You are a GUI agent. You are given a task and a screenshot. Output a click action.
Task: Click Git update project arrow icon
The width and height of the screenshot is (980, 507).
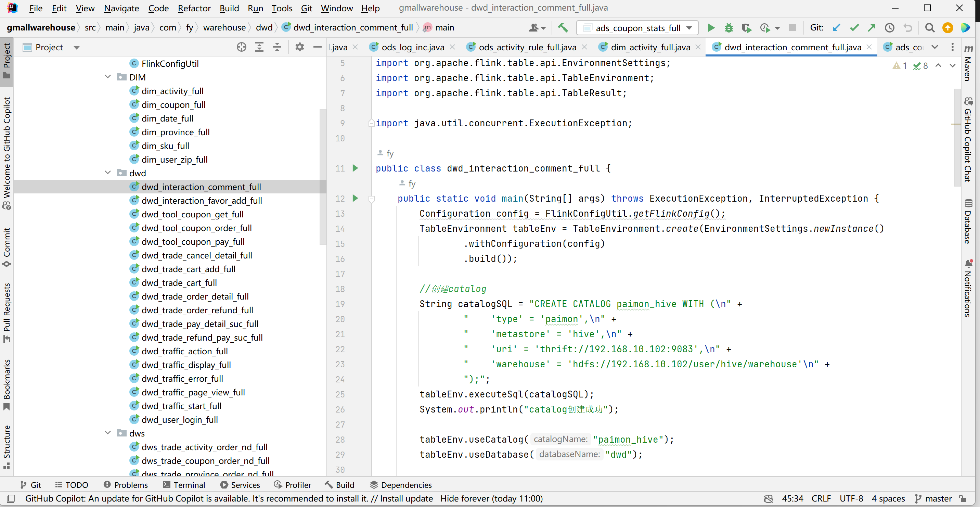click(x=836, y=28)
